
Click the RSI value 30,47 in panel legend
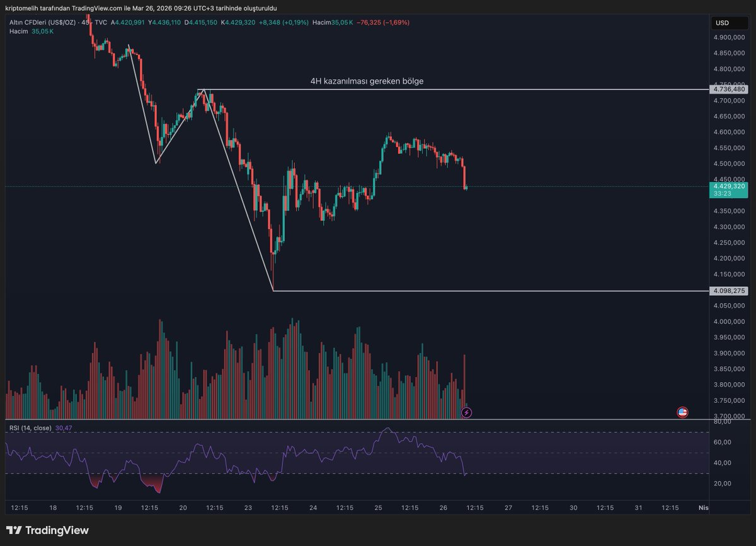[x=63, y=427]
